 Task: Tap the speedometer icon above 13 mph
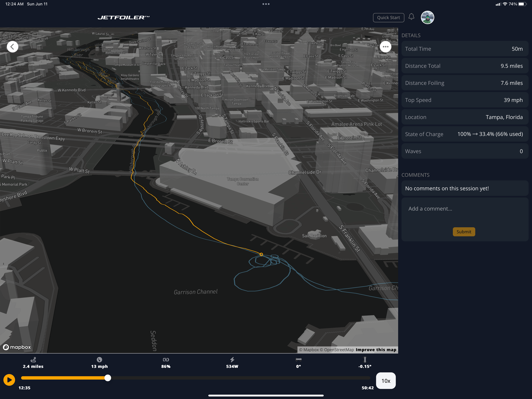[99, 359]
